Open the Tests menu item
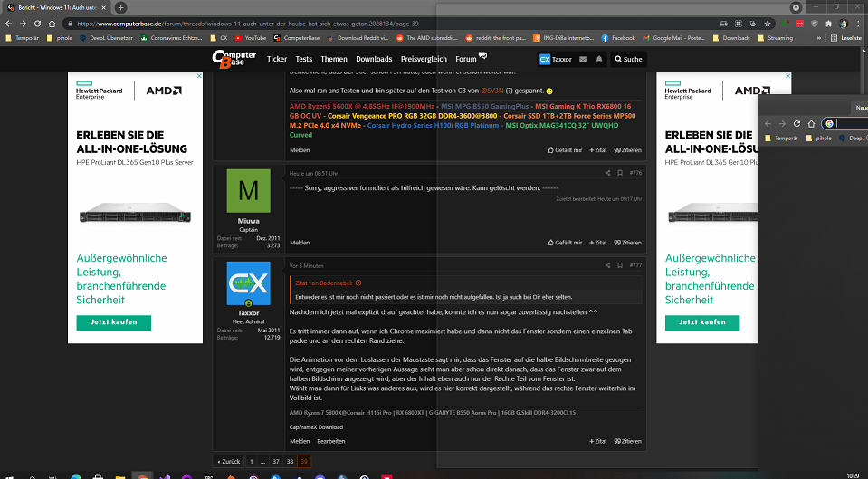This screenshot has height=479, width=868. click(x=303, y=59)
